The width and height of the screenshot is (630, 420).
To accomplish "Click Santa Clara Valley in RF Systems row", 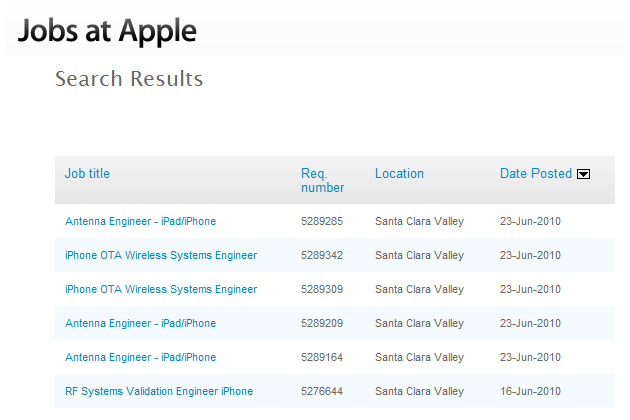I will (x=419, y=391).
